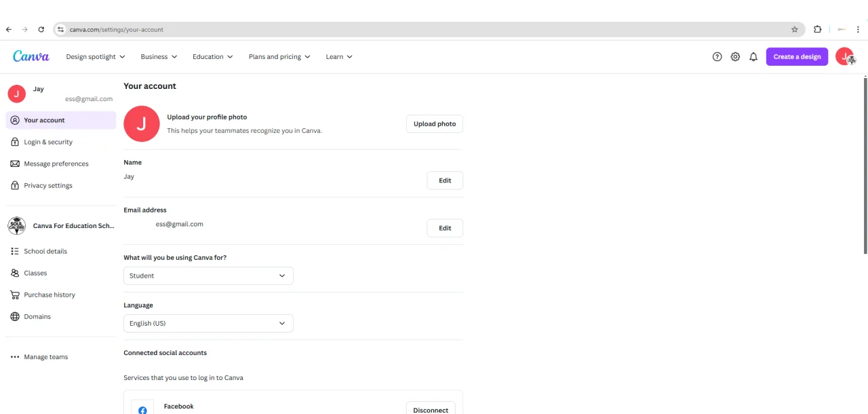
Task: Expand the Plans and pricing menu
Action: [x=279, y=57]
